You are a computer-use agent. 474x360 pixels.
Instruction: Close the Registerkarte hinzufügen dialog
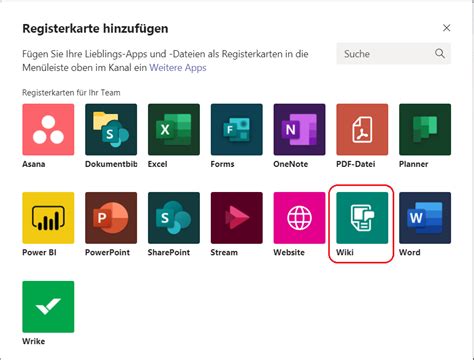(x=446, y=28)
